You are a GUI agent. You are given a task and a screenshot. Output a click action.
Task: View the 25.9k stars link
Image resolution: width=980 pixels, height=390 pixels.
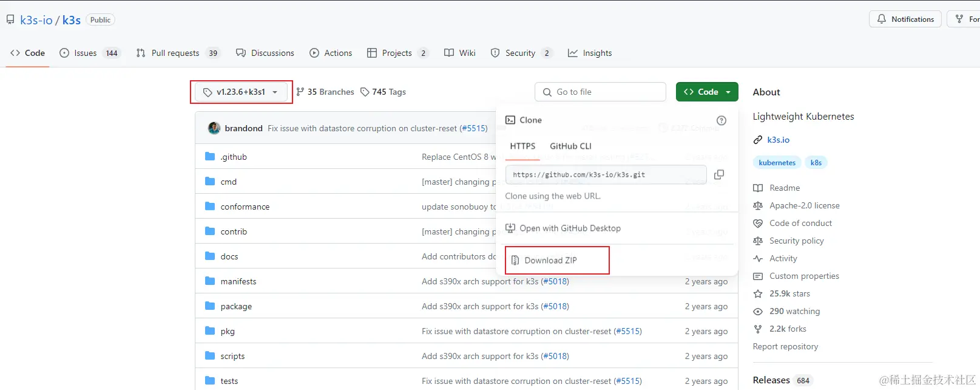tap(789, 293)
